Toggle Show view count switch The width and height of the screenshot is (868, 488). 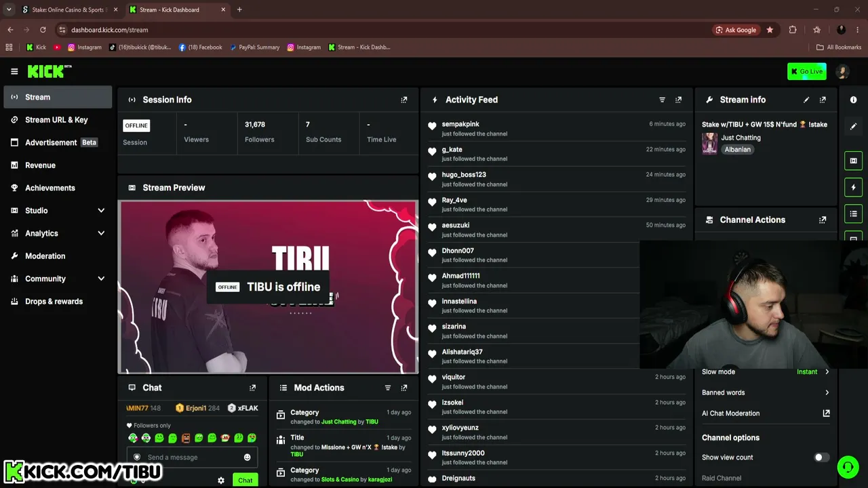(x=821, y=457)
